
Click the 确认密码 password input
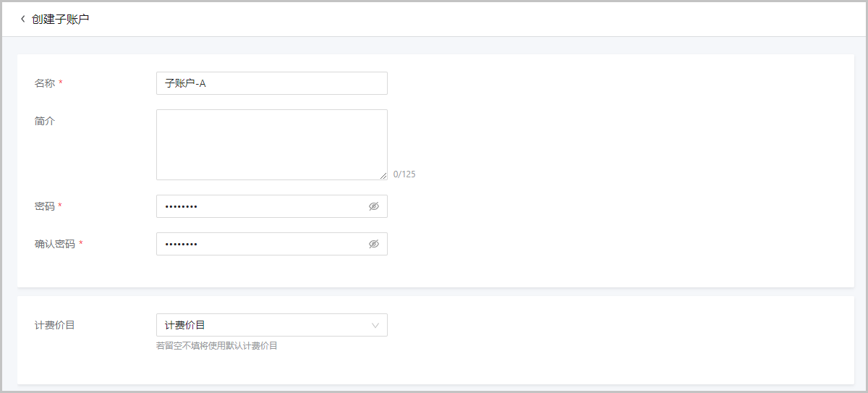pos(260,244)
